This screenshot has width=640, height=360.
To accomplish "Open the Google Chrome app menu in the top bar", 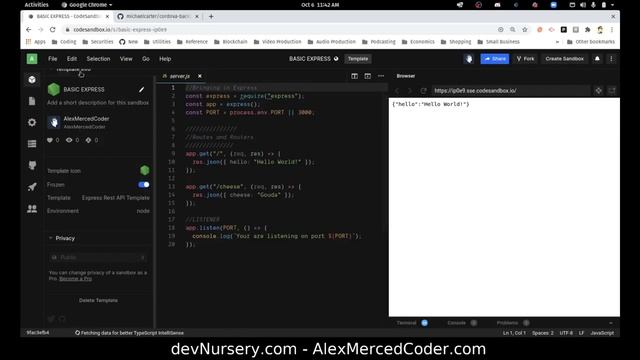I will pos(87,5).
